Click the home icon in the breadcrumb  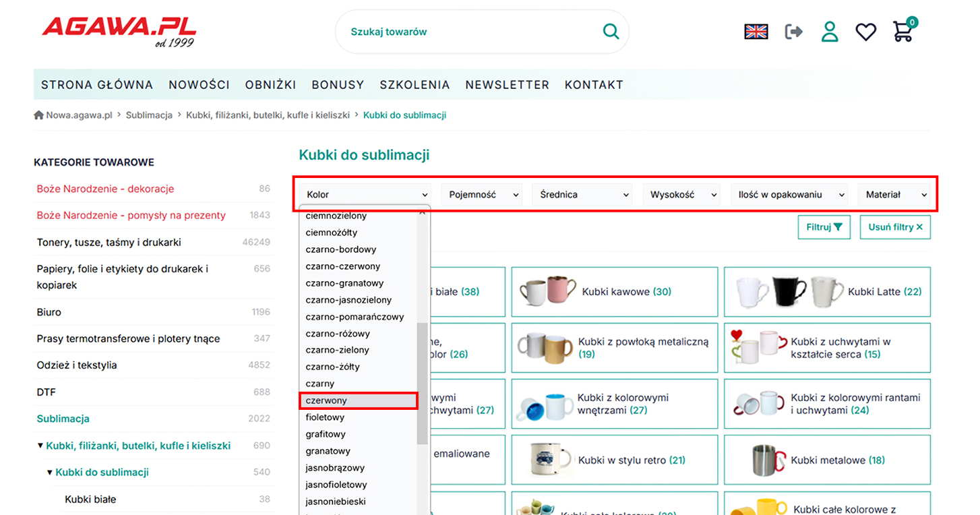[39, 115]
